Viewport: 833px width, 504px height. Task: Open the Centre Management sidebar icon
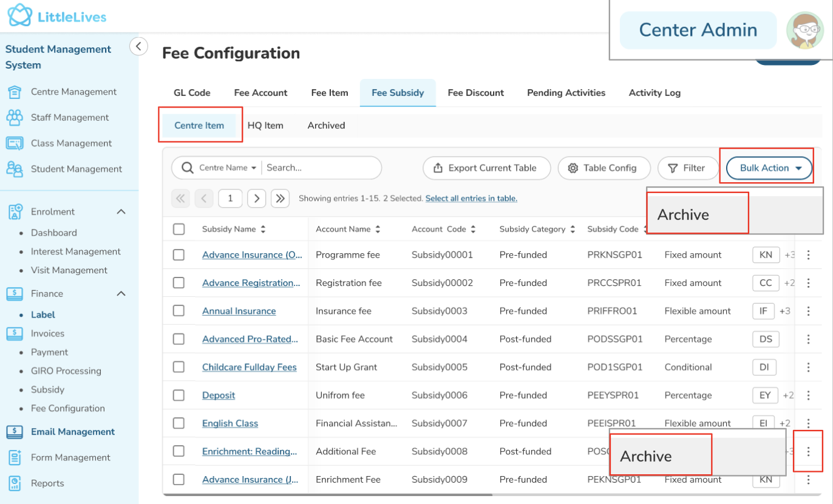click(15, 92)
